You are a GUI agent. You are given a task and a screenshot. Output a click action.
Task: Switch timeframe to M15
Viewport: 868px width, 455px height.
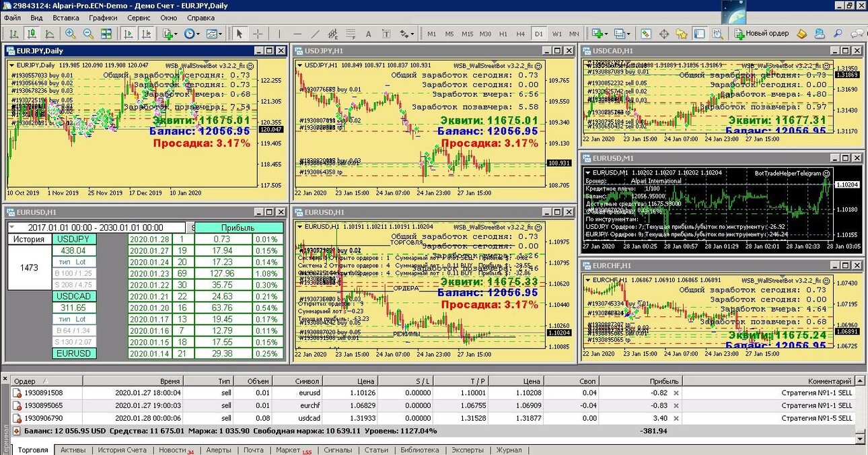point(468,34)
